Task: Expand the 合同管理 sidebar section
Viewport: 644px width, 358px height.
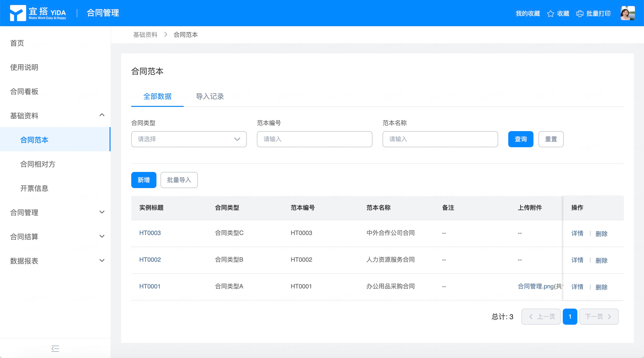Action: (x=102, y=212)
